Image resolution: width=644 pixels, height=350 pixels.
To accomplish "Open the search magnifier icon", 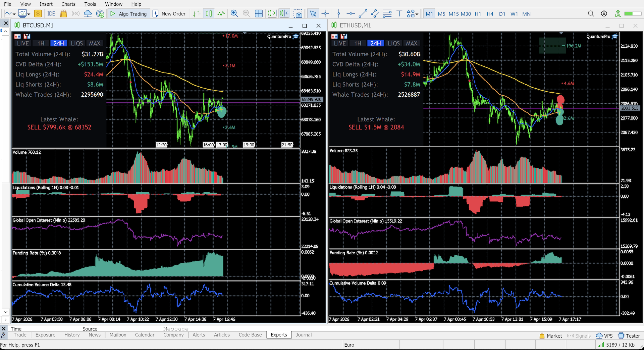I will [x=591, y=14].
